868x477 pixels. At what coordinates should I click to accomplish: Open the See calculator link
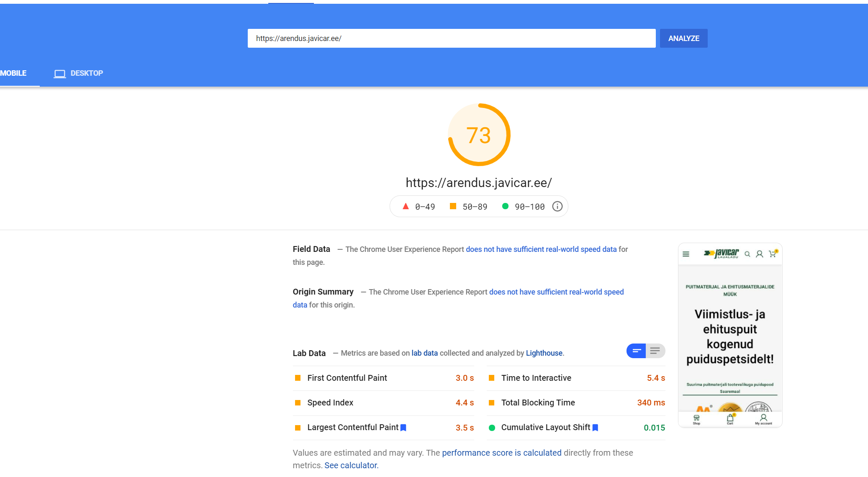(351, 465)
